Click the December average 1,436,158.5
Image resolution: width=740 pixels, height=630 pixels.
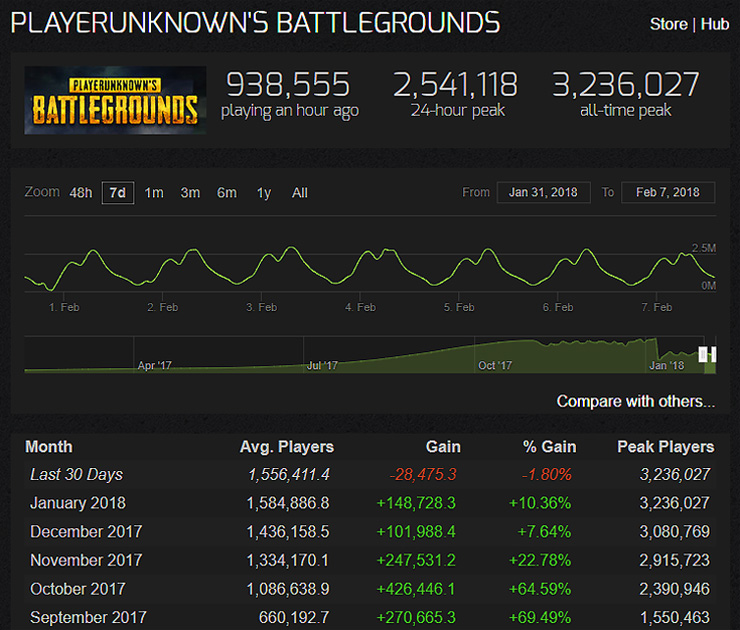[288, 532]
